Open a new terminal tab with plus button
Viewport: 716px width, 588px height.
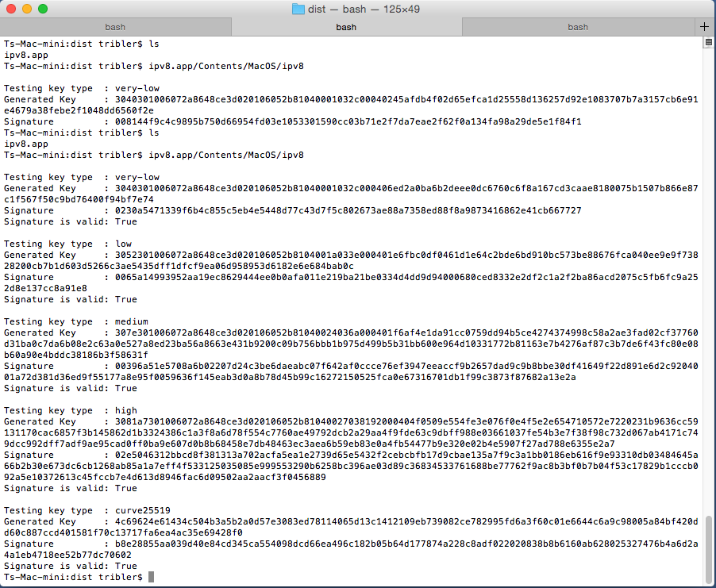[x=704, y=27]
